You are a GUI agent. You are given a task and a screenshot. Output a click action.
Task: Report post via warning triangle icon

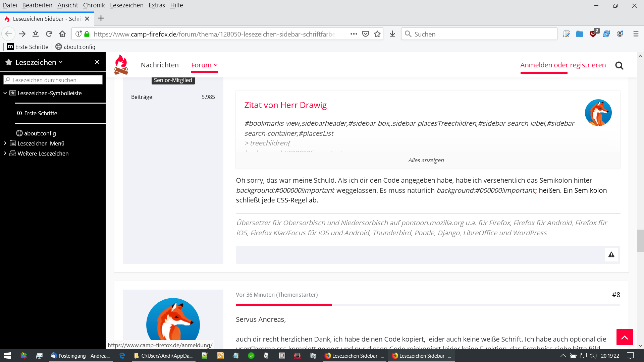tap(611, 255)
